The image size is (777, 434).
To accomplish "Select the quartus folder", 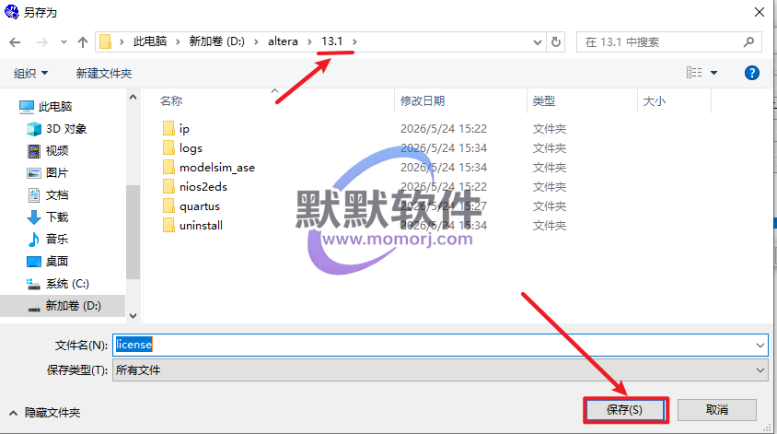I will tap(199, 206).
